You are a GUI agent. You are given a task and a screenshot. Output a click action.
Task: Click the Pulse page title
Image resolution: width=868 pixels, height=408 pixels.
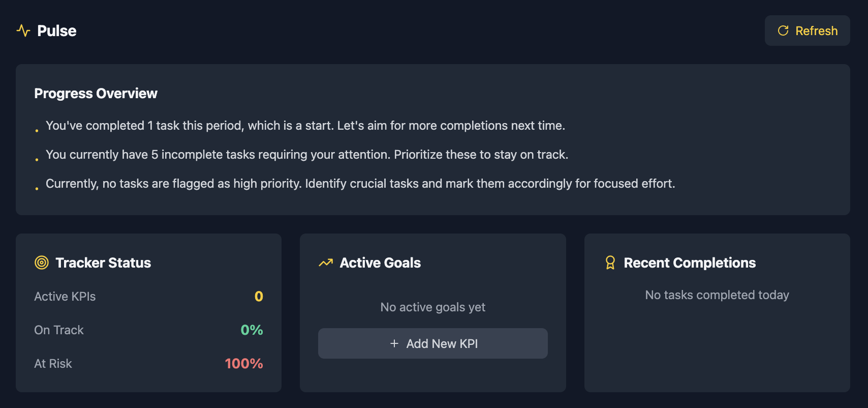pyautogui.click(x=57, y=31)
